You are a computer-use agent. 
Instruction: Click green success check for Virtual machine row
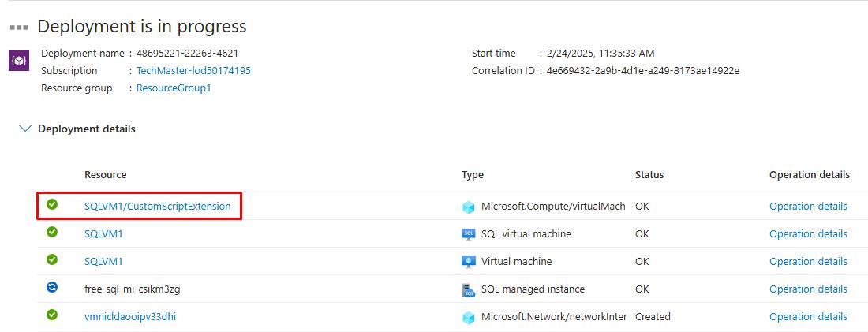click(x=52, y=259)
